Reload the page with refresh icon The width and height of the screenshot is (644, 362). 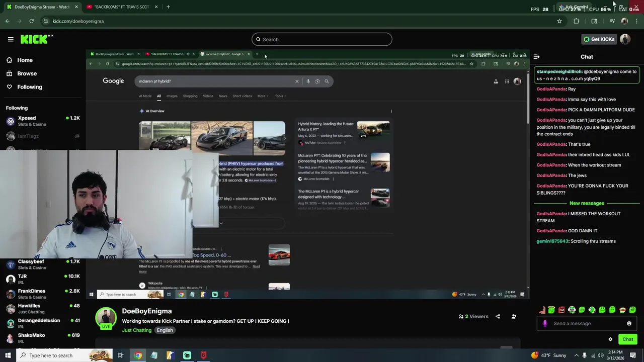tap(31, 21)
